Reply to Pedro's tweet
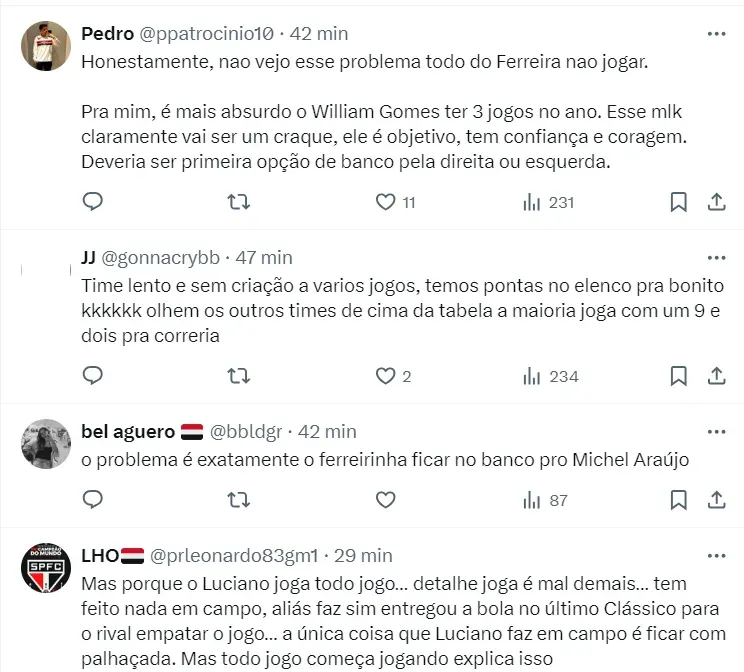744x672 pixels. [92, 202]
